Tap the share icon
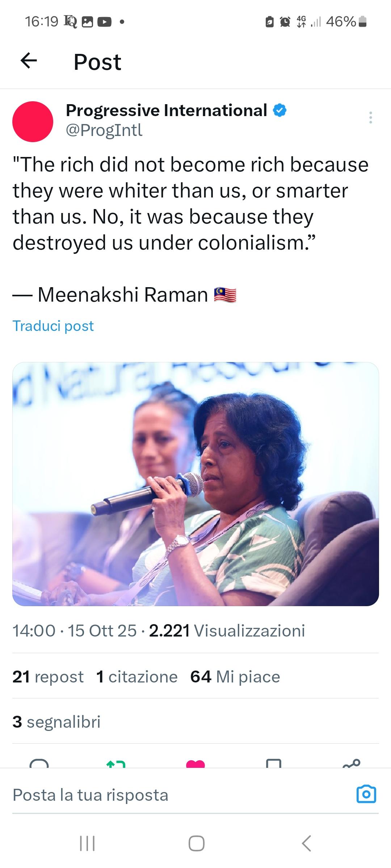This screenshot has height=868, width=391. [351, 763]
